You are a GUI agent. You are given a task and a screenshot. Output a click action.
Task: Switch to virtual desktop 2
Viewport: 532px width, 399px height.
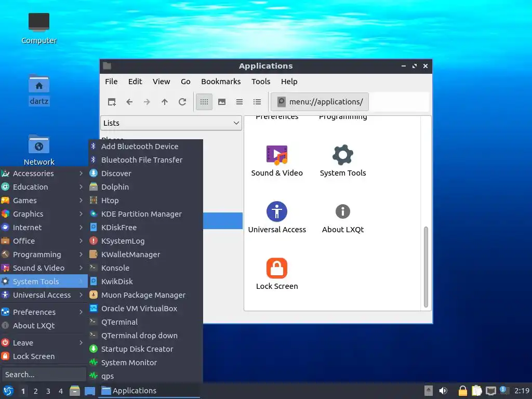click(36, 391)
